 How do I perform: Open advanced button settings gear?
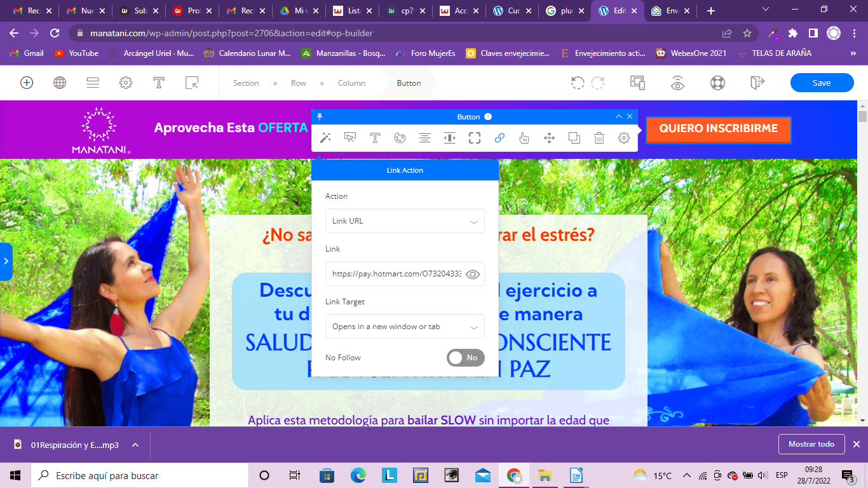tap(624, 138)
